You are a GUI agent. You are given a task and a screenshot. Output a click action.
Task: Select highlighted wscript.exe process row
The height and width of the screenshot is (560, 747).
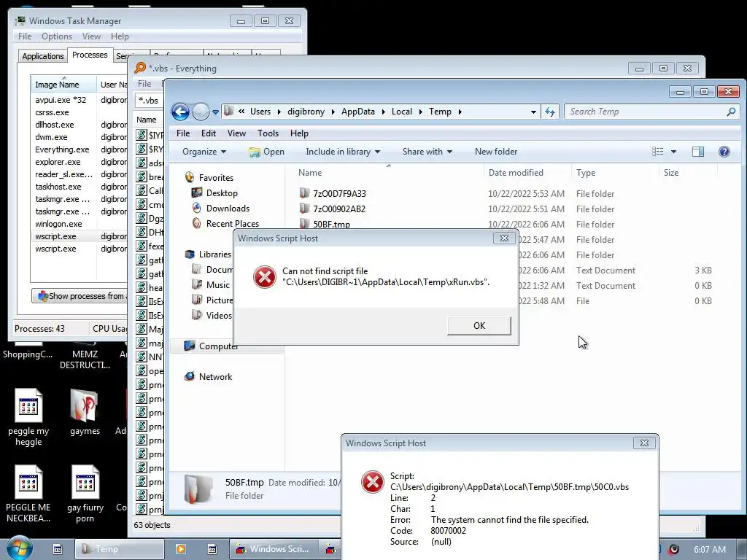pos(80,236)
